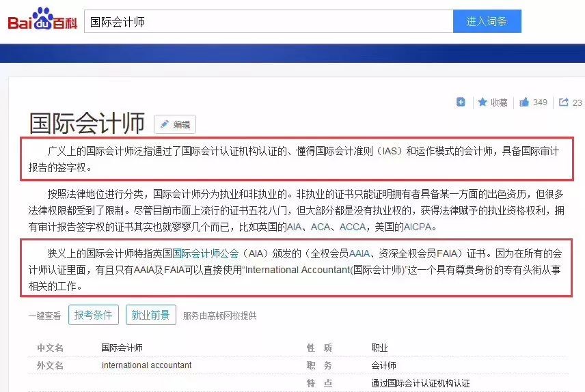Open the 报考条件 button

93,315
